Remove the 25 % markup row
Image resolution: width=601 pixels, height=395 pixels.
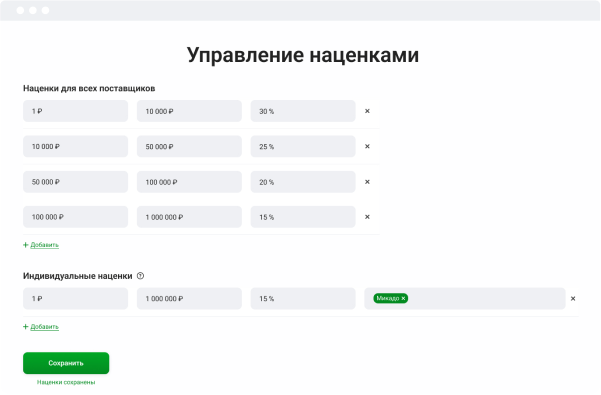click(x=367, y=146)
